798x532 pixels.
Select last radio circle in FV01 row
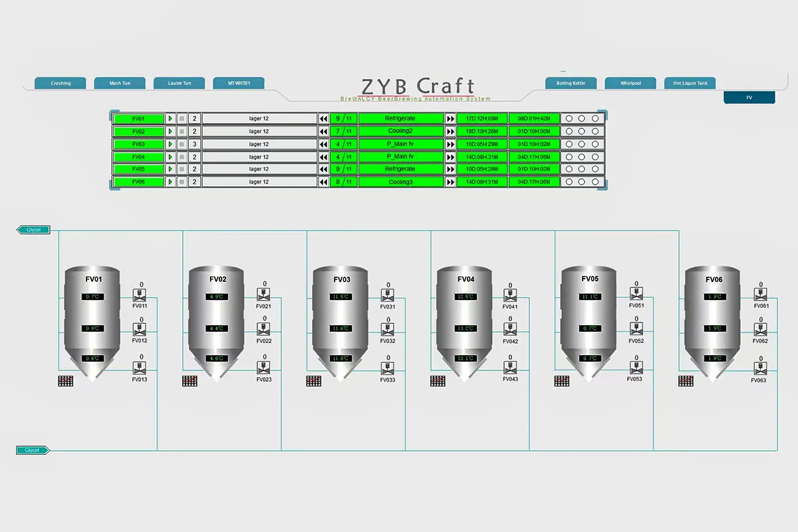click(595, 118)
